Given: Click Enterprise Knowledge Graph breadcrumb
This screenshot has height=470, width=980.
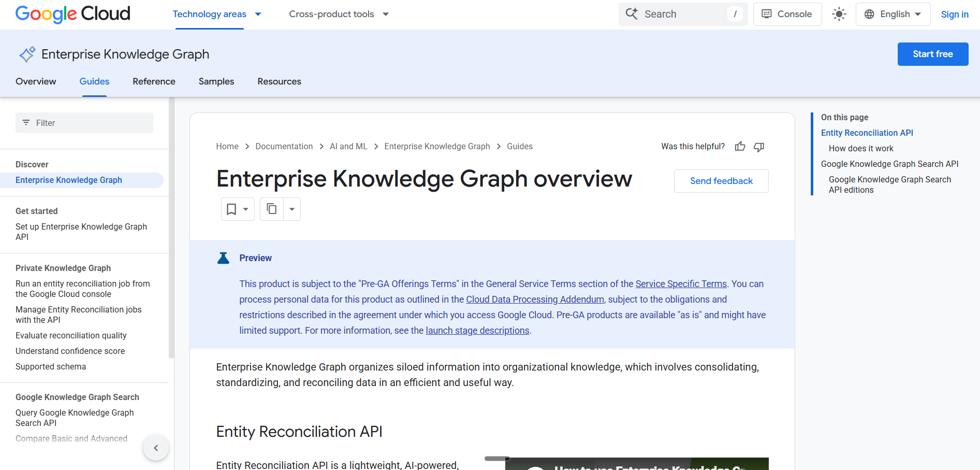Looking at the screenshot, I should pos(437,146).
